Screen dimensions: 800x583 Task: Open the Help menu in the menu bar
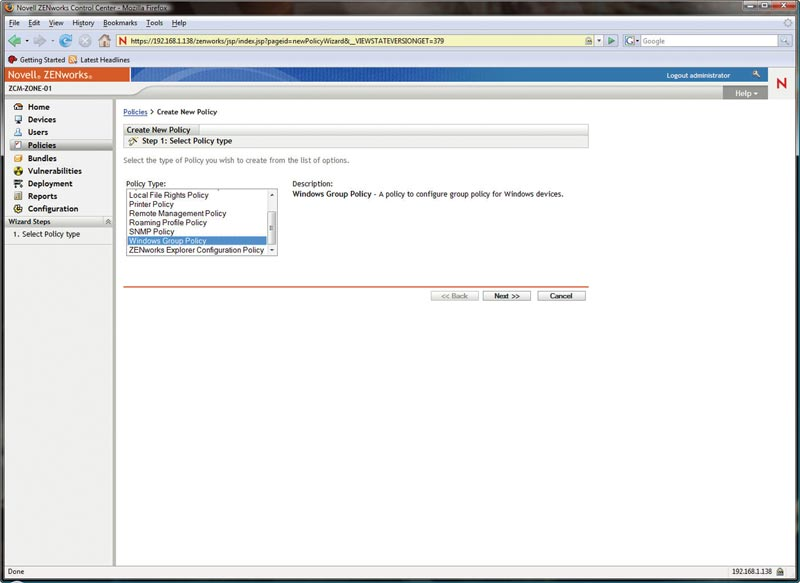pyautogui.click(x=179, y=23)
